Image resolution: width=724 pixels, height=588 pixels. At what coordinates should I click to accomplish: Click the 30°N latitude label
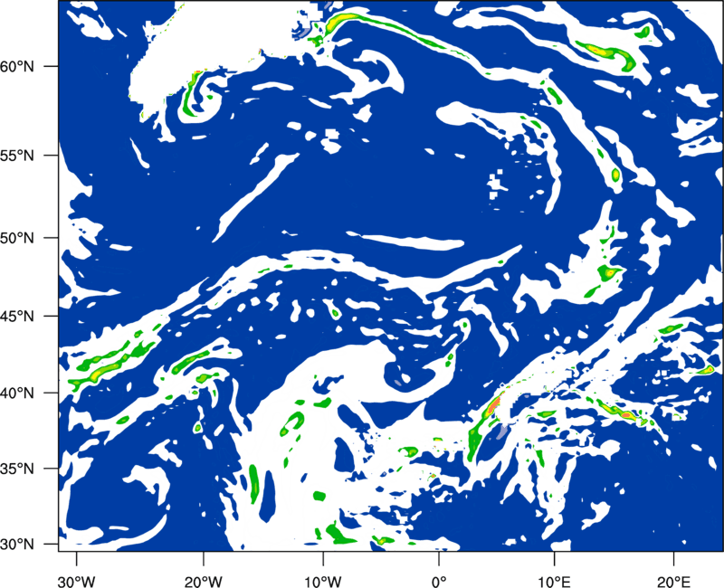(x=17, y=545)
